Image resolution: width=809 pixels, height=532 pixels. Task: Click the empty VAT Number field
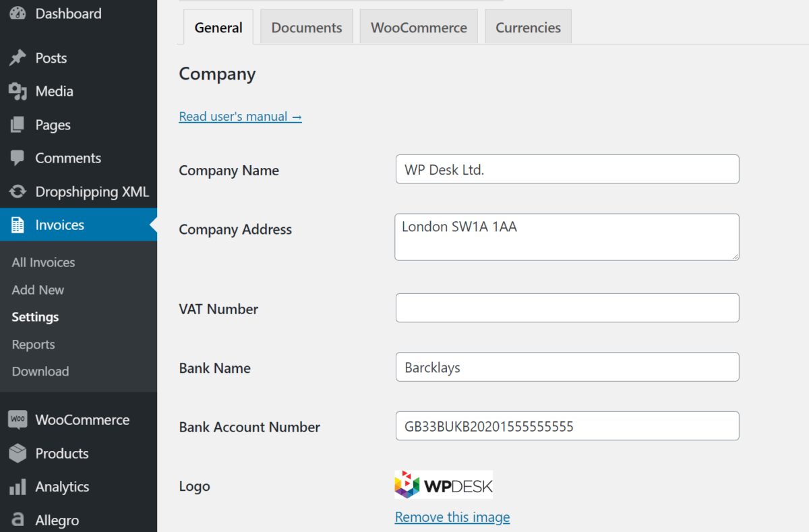[566, 308]
